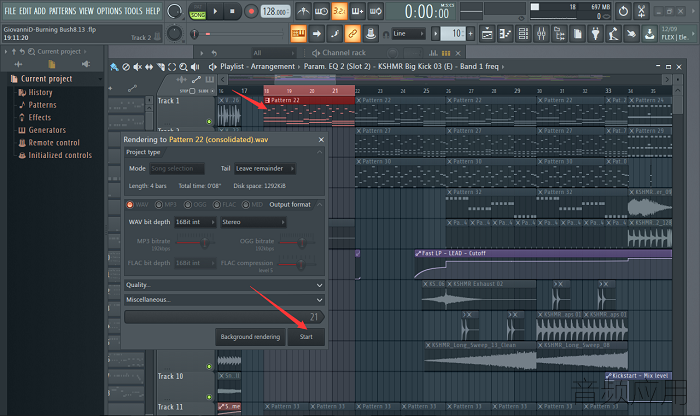Screen dimensions: 700x416
Task: Select Generators in the browser
Action: (47, 130)
